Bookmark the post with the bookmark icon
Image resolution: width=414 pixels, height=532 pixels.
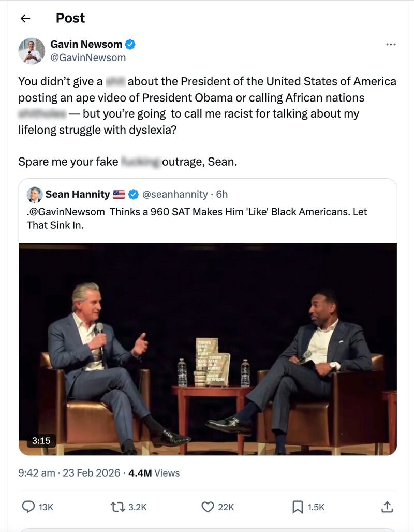point(298,506)
